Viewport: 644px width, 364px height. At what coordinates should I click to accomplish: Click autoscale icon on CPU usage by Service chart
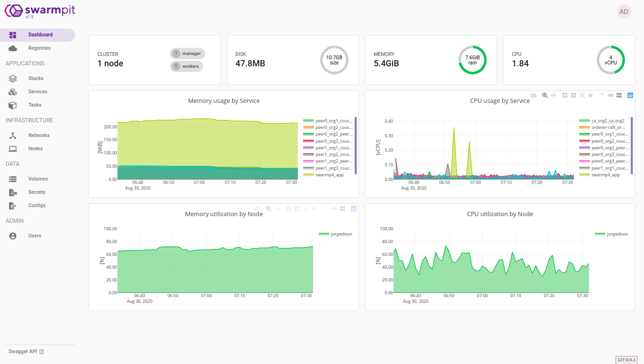tap(582, 95)
